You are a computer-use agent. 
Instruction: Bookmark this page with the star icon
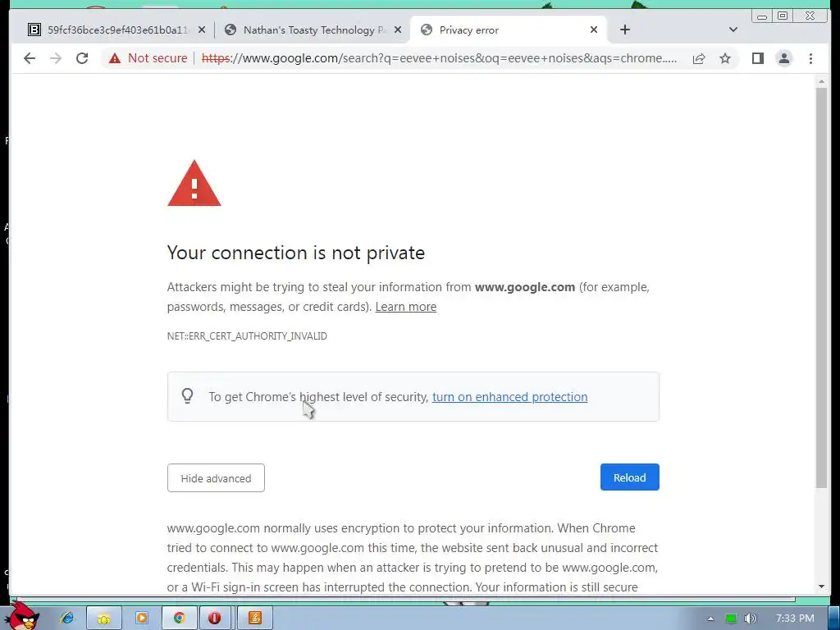pyautogui.click(x=725, y=58)
